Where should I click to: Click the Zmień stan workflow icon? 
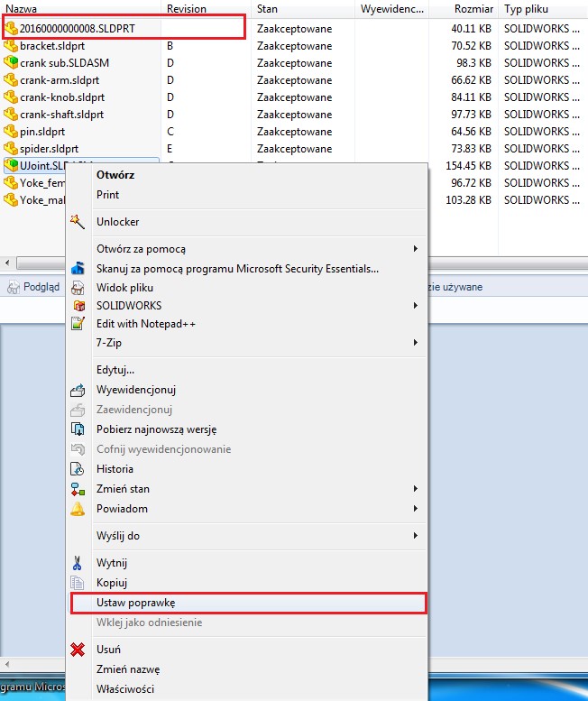click(78, 489)
